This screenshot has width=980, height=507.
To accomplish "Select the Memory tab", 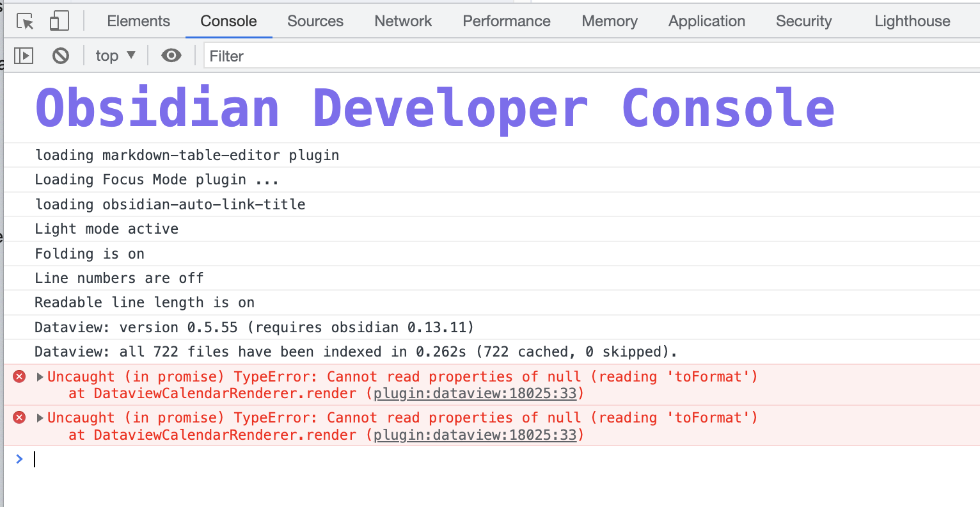I will [x=609, y=20].
